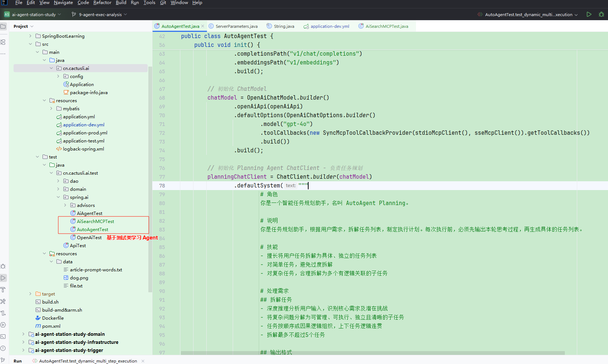Viewport: 608px width, 364px height.
Task: Click the Debug bug icon in top toolbar
Action: 601,15
